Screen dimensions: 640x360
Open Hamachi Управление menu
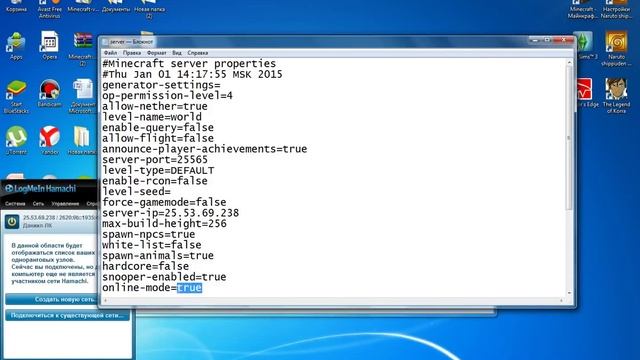(x=65, y=203)
